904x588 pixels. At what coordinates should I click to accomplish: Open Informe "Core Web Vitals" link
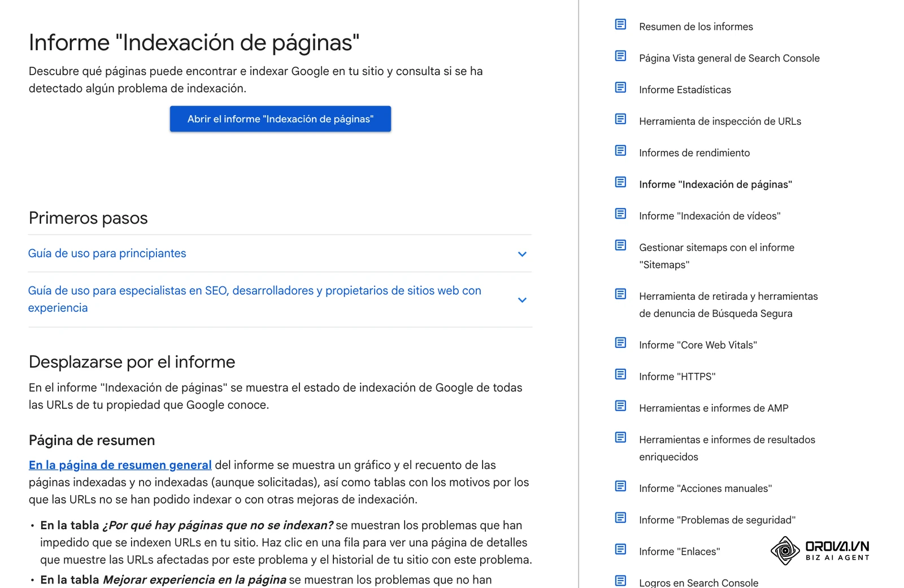pos(698,345)
